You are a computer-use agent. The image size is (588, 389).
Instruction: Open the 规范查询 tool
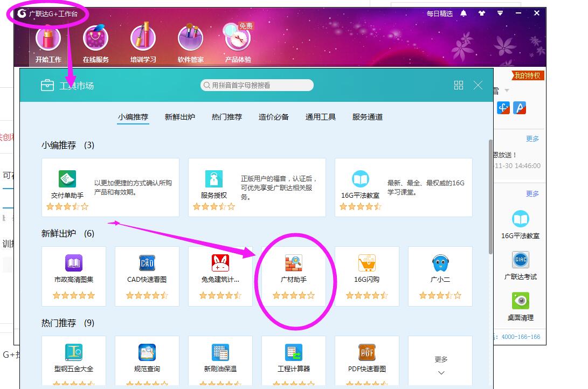coord(147,360)
